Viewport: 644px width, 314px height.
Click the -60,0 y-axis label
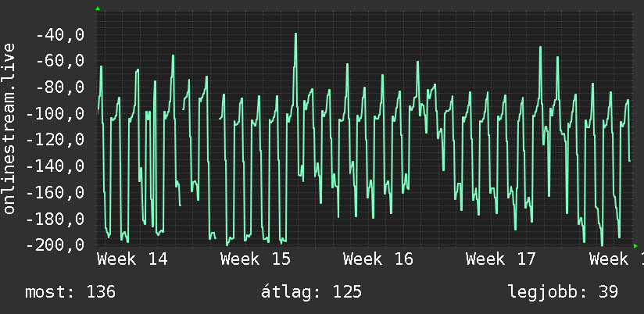pos(60,62)
